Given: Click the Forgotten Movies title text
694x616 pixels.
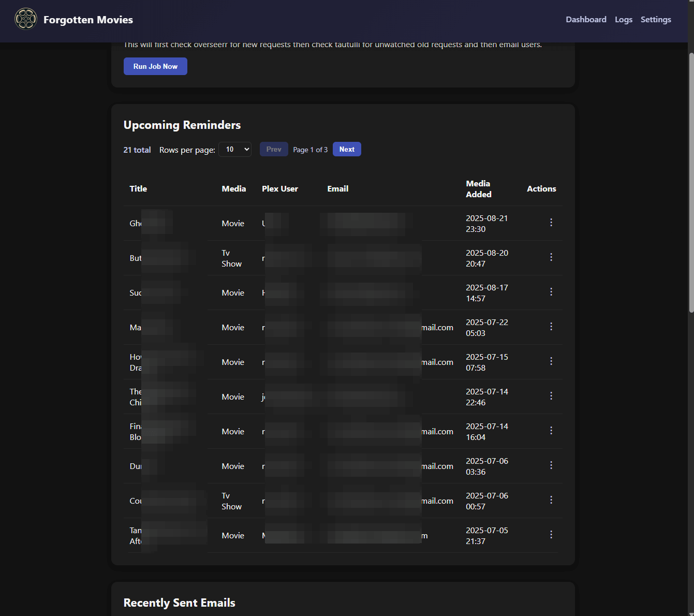Looking at the screenshot, I should coord(88,20).
